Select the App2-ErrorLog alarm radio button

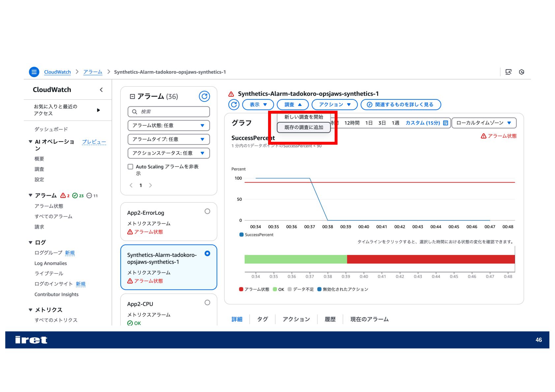pyautogui.click(x=207, y=211)
